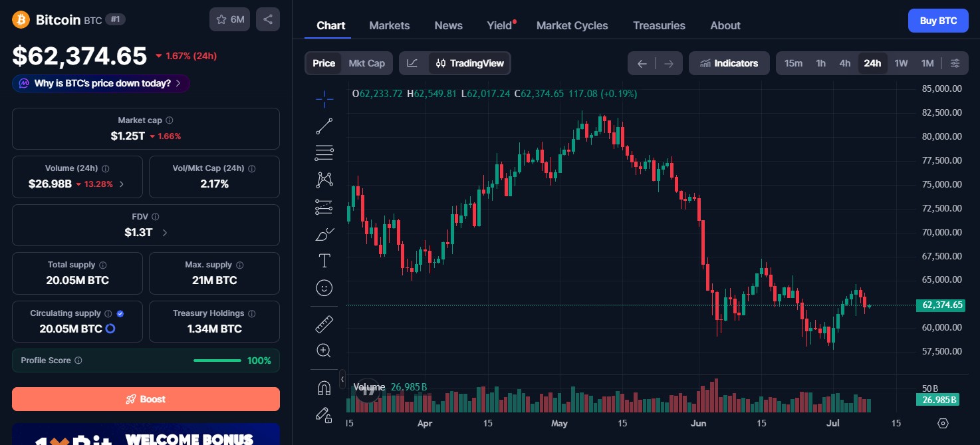This screenshot has height=445, width=980.
Task: Select the forecast projection tool
Action: pos(324,207)
